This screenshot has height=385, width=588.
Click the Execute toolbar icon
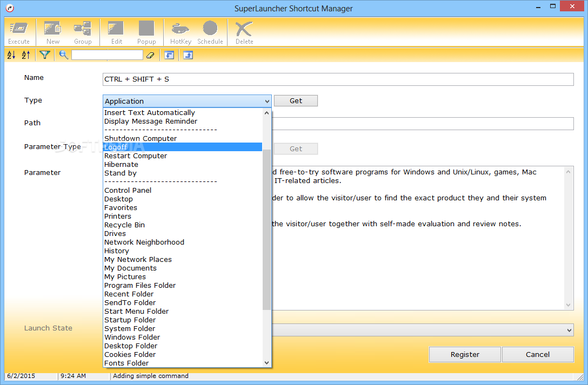[x=19, y=32]
